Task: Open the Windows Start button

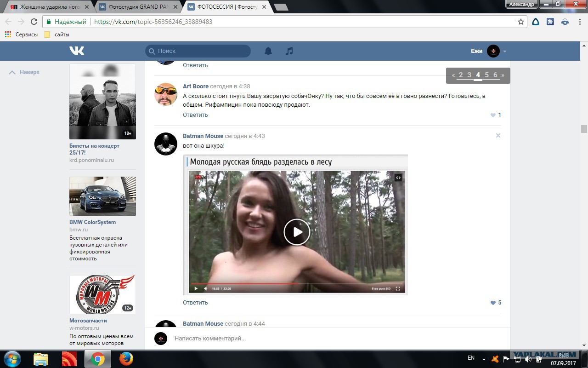Action: tap(12, 359)
